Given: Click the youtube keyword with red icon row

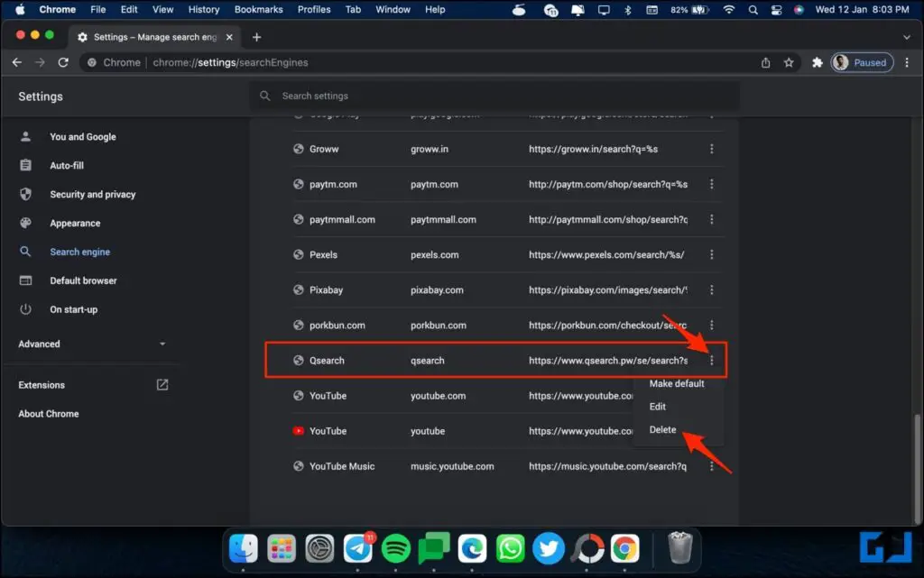Looking at the screenshot, I should tap(427, 431).
